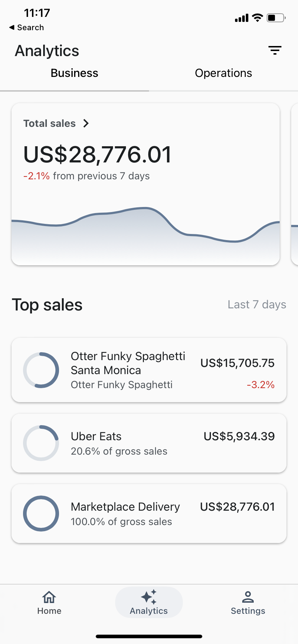Click the Marketplace Delivery full ring icon
The width and height of the screenshot is (298, 644).
pos(41,514)
